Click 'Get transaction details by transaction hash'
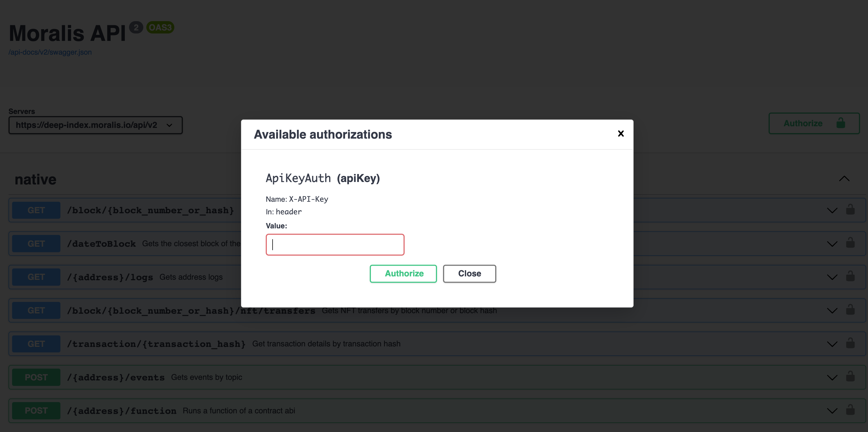Image resolution: width=868 pixels, height=432 pixels. click(326, 344)
